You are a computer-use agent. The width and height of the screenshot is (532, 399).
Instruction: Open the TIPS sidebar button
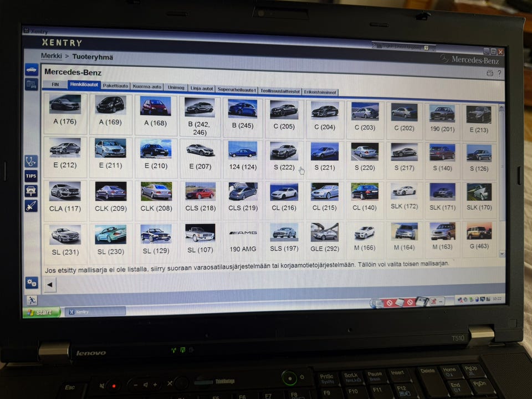coord(31,176)
